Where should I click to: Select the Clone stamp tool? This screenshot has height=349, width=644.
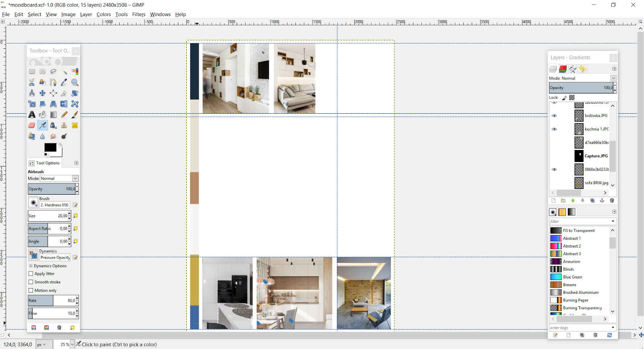(64, 125)
